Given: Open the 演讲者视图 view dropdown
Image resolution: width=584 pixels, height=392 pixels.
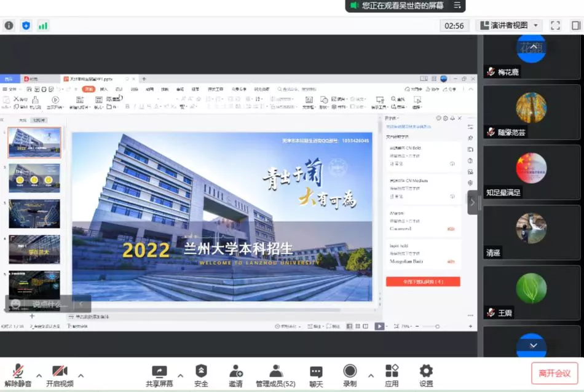Looking at the screenshot, I should (x=509, y=25).
